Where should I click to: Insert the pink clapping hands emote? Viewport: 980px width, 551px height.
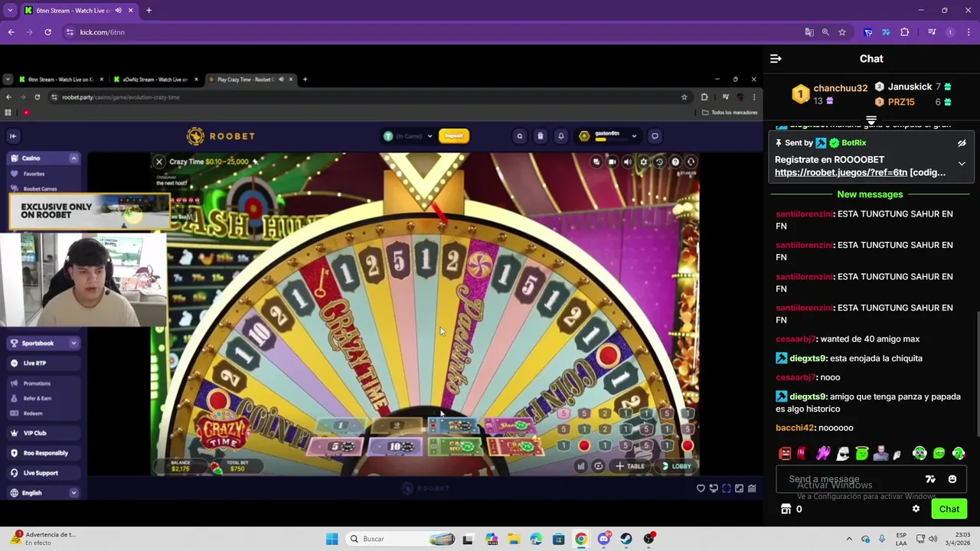(x=823, y=454)
